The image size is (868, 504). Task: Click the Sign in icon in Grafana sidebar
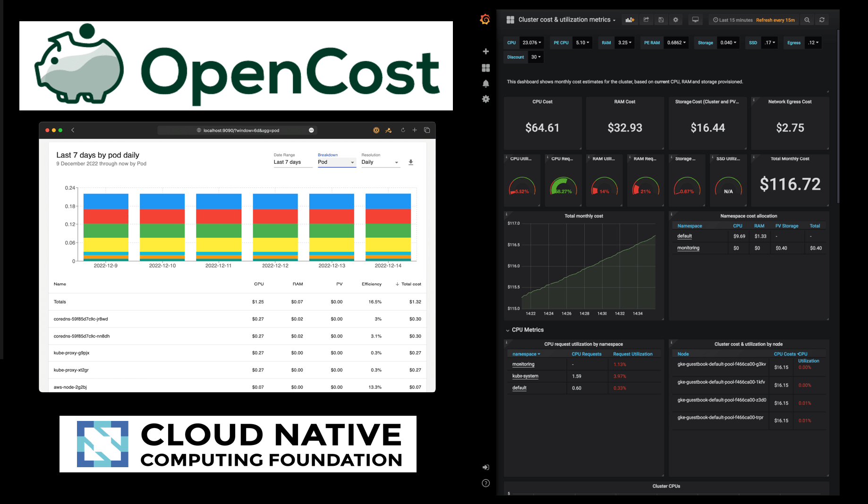point(485,467)
